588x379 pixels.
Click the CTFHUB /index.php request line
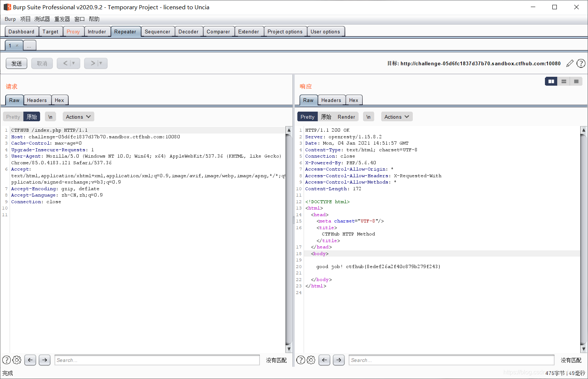[x=49, y=130]
